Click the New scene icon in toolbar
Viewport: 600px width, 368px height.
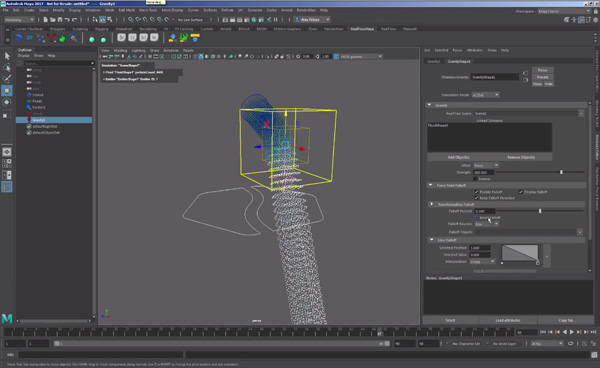46,20
